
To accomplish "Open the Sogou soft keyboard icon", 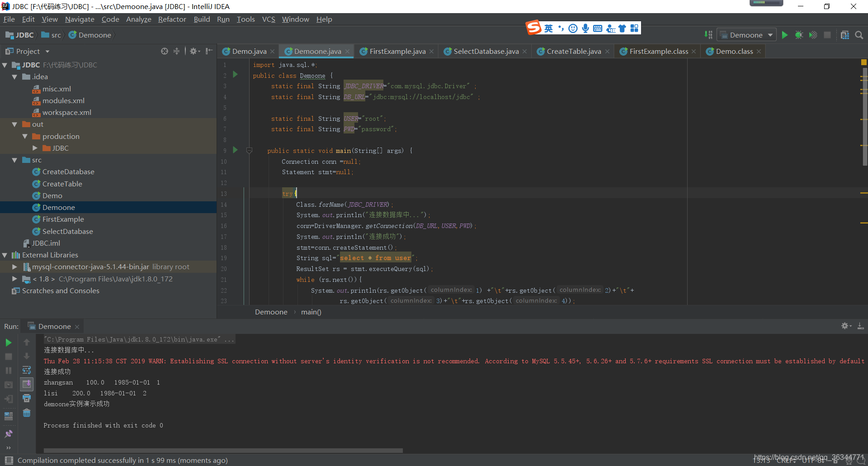I will pyautogui.click(x=598, y=28).
